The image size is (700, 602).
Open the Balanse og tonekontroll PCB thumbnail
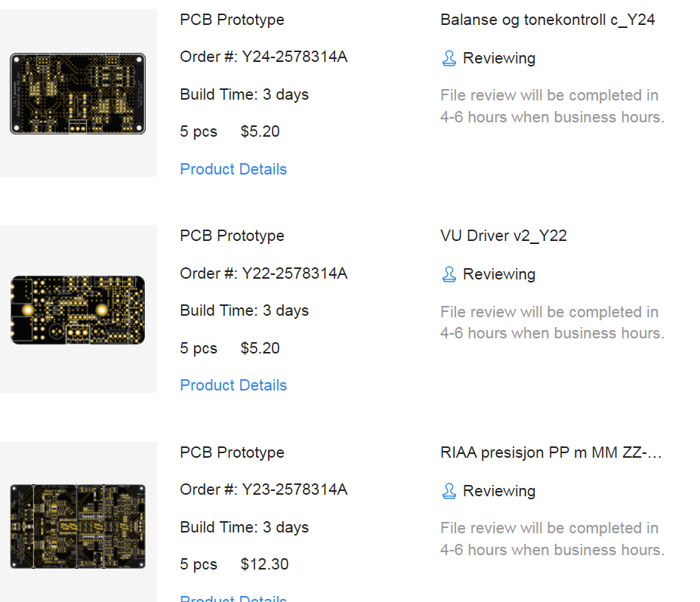click(x=78, y=94)
